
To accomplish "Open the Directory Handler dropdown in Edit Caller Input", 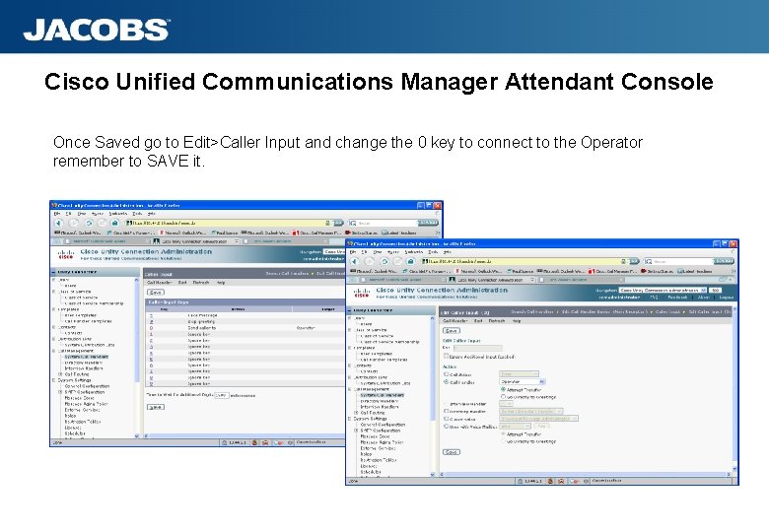I will 531,412.
